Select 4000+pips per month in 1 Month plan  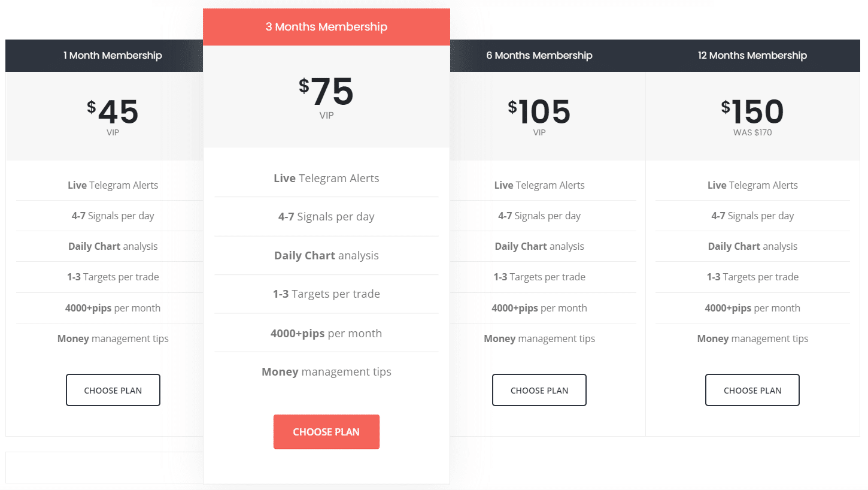[113, 308]
